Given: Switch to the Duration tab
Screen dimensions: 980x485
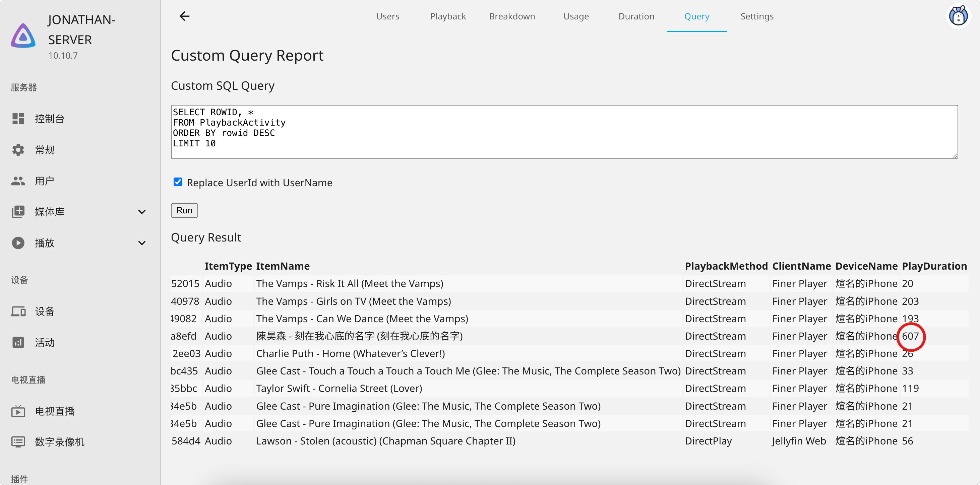Looking at the screenshot, I should (x=636, y=16).
